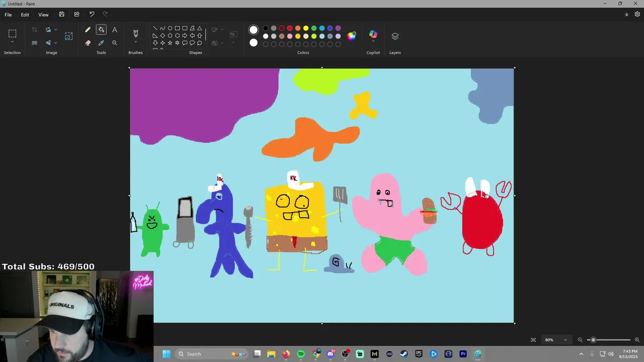Viewport: 644px width, 362px height.
Task: Choose the Six-point star shape
Action: click(x=178, y=43)
